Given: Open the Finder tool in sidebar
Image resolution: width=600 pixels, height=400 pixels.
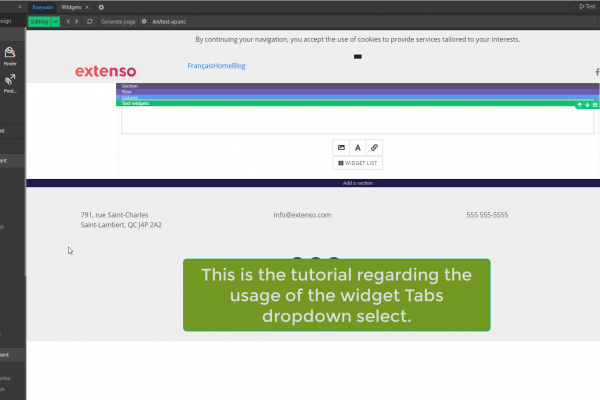Looking at the screenshot, I should (x=10, y=57).
